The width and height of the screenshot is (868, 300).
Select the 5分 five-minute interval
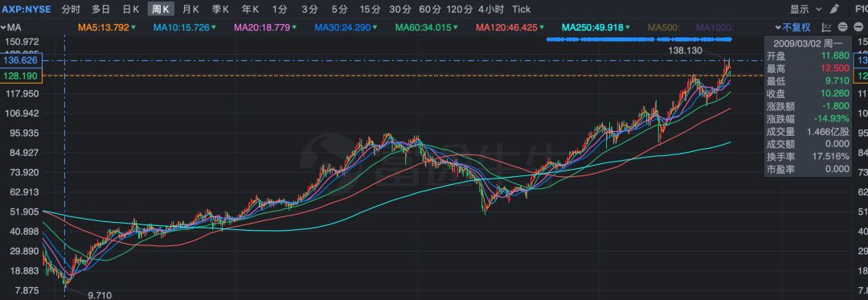(x=339, y=10)
